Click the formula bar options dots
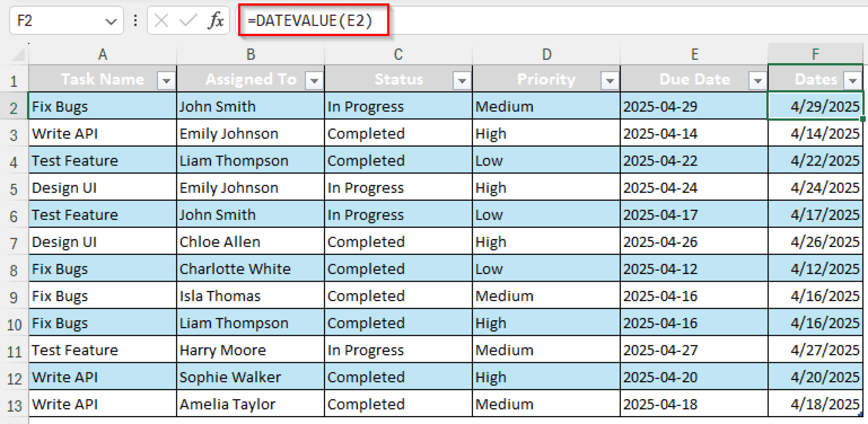The width and height of the screenshot is (868, 424). click(x=135, y=20)
